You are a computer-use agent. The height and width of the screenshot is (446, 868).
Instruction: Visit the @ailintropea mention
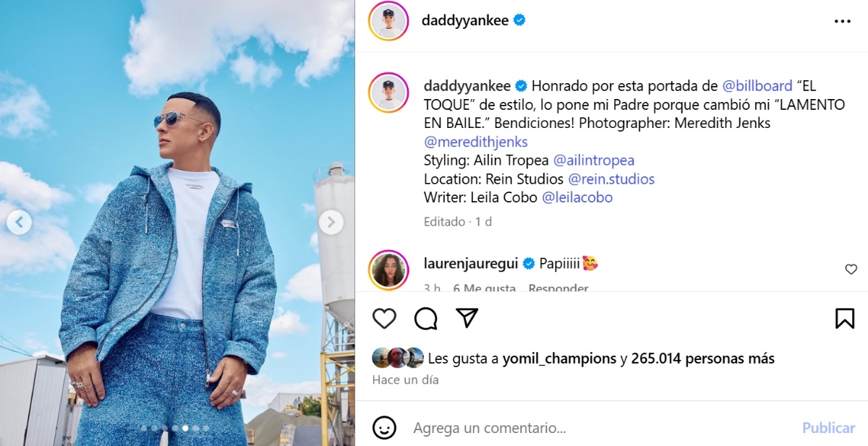pyautogui.click(x=594, y=160)
